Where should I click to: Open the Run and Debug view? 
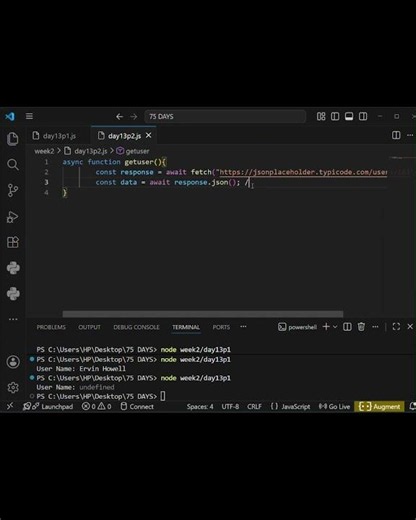point(13,217)
